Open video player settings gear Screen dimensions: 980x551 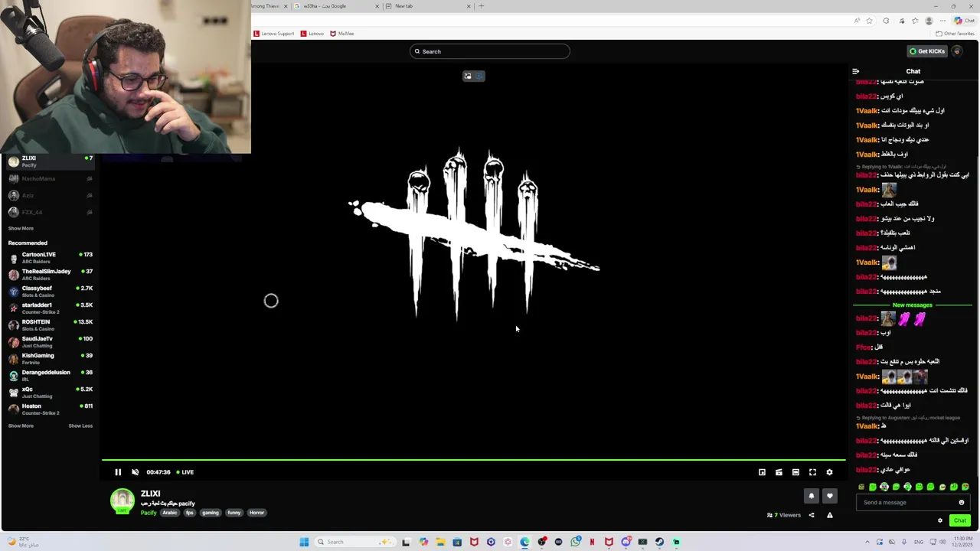pos(829,472)
